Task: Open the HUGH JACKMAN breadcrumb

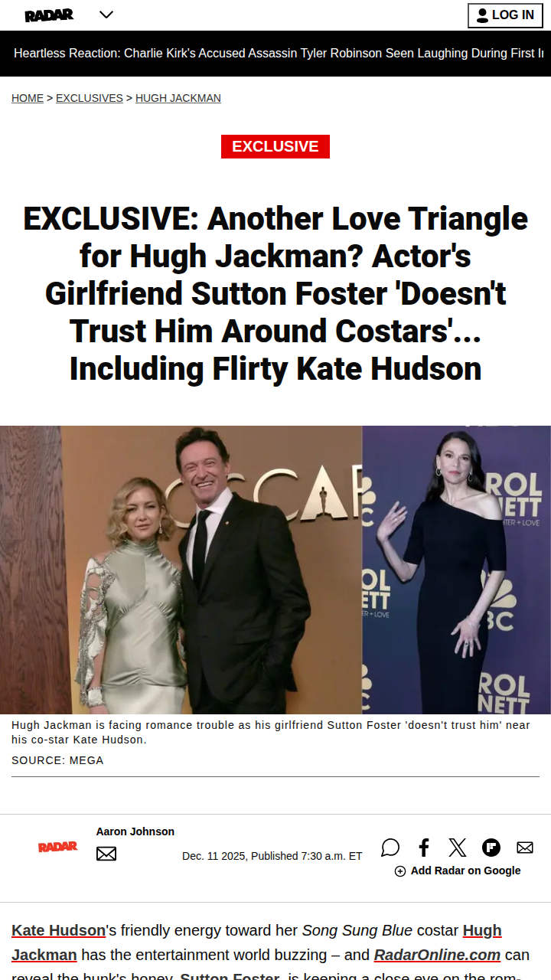Action: click(x=178, y=98)
